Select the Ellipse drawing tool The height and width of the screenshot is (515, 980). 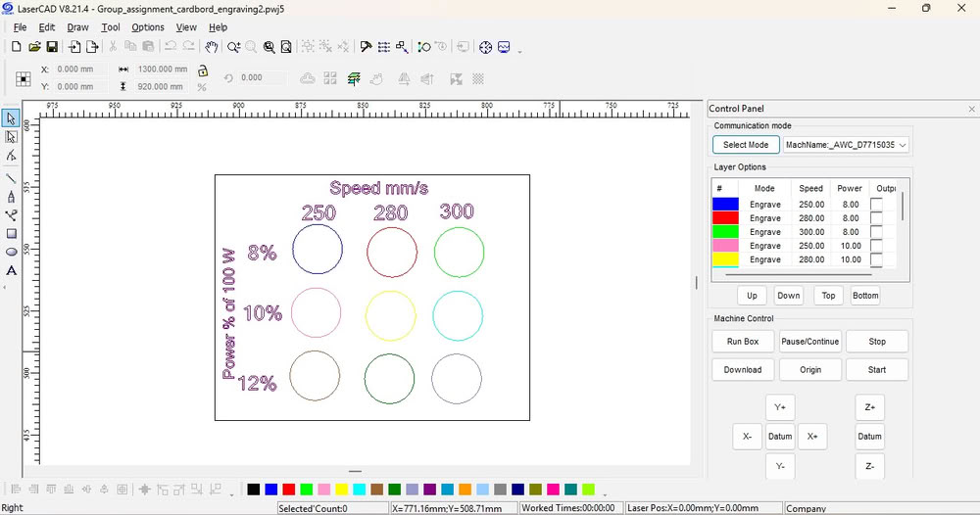click(11, 253)
